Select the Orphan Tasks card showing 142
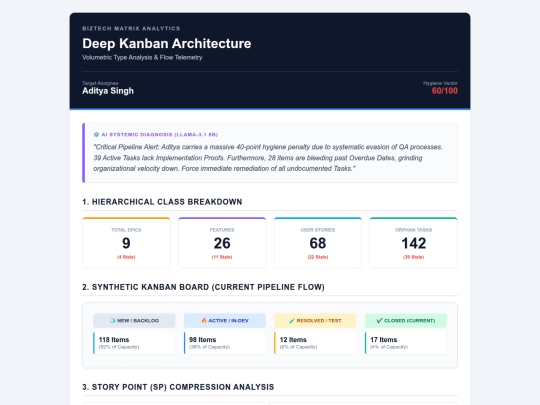 [x=414, y=243]
